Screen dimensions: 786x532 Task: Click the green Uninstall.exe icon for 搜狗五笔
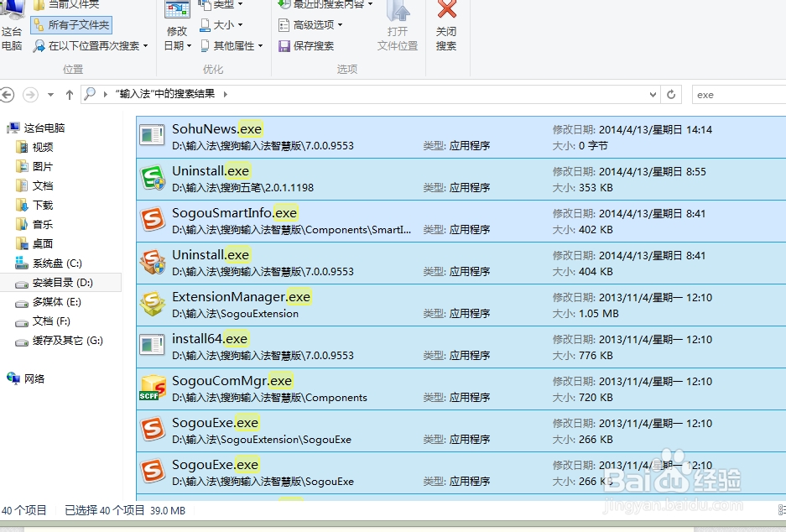[x=153, y=178]
